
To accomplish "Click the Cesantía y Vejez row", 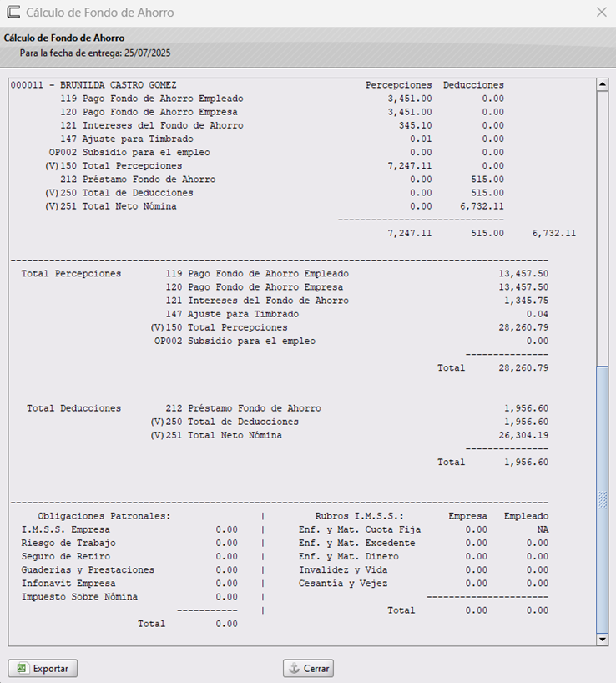I will pyautogui.click(x=423, y=584).
